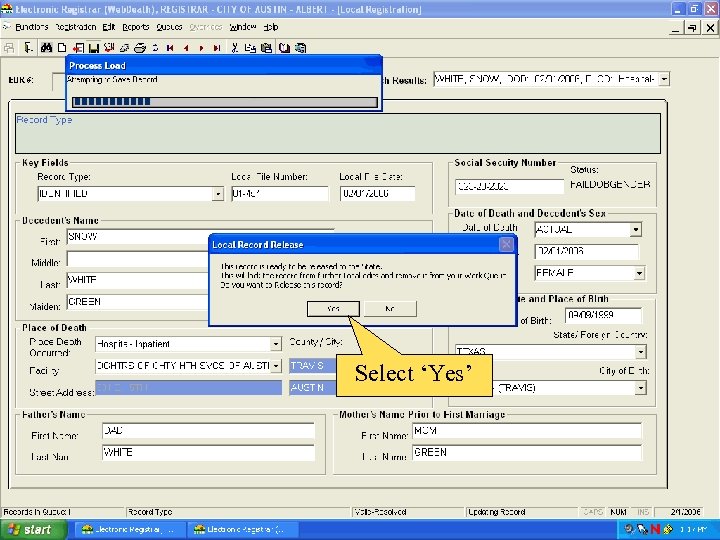Screen dimensions: 720x540
Task: Select Yes in Local Record Release dialog
Action: click(333, 309)
